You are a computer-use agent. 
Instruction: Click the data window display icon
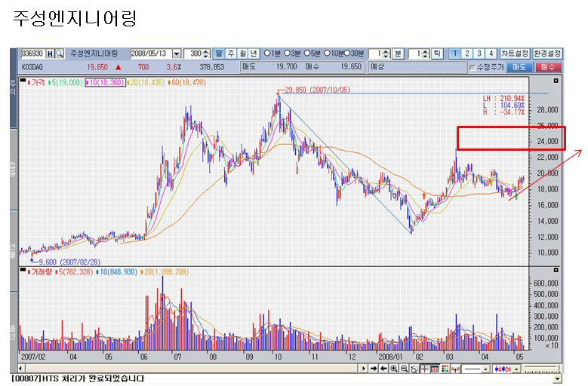click(435, 369)
